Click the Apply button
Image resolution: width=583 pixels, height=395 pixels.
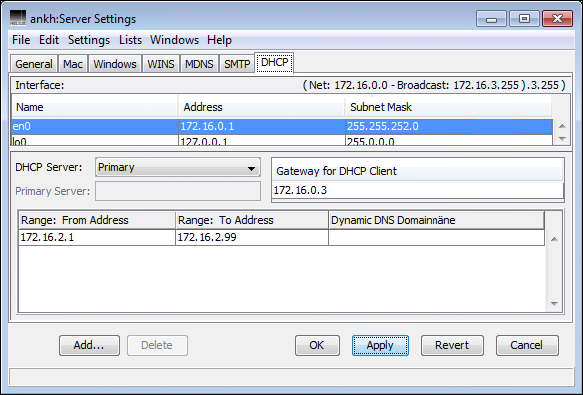[380, 346]
